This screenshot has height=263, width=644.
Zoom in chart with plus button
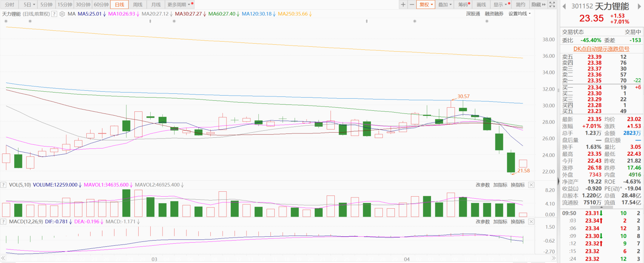tap(403, 5)
